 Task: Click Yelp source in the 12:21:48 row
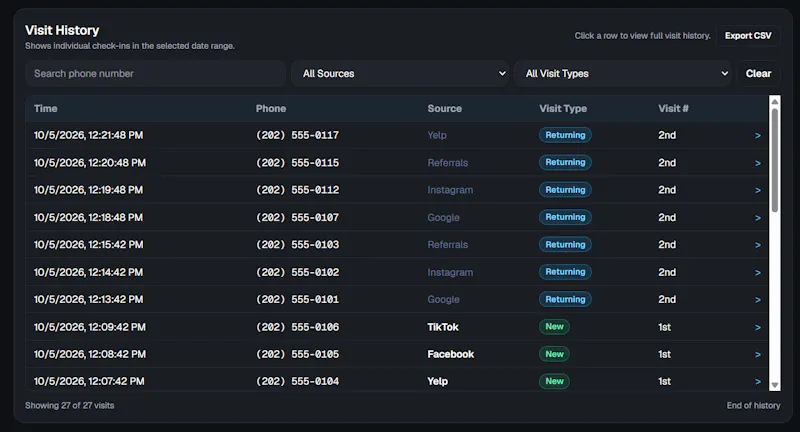(x=437, y=135)
